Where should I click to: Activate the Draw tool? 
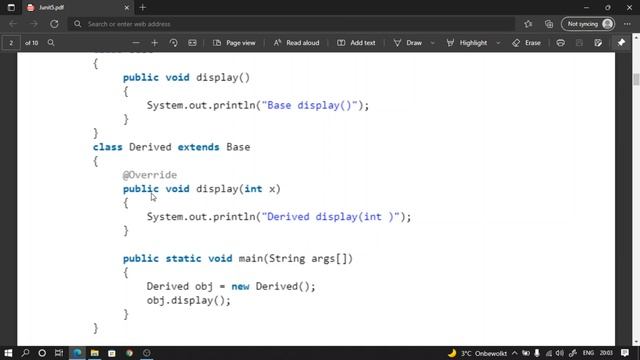point(407,43)
